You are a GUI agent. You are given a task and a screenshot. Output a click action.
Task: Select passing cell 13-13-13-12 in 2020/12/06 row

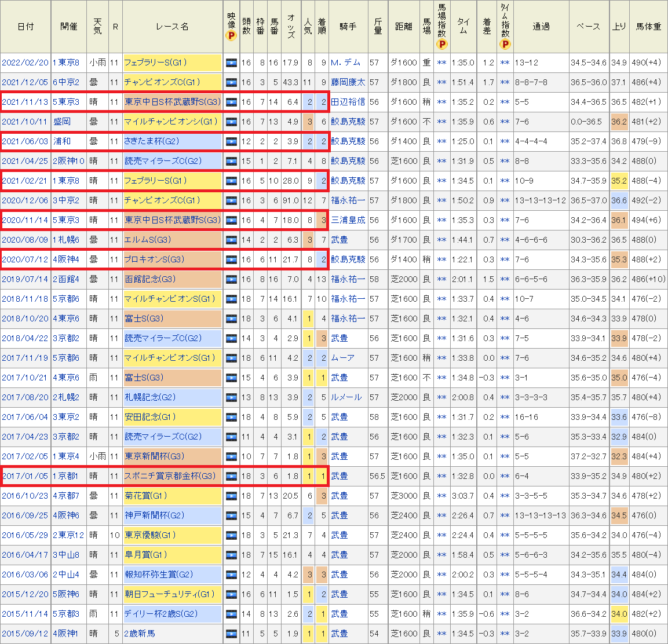coord(541,200)
